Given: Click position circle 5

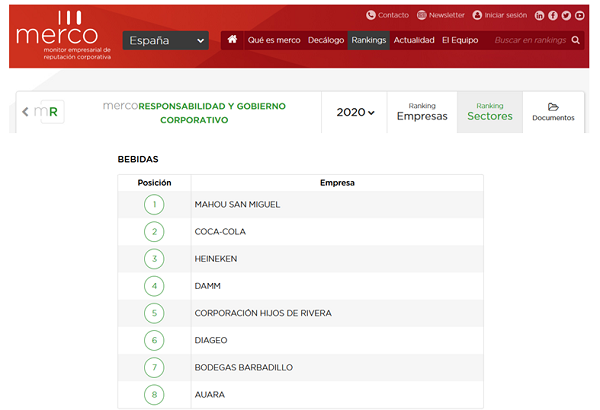Looking at the screenshot, I should pyautogui.click(x=154, y=313).
